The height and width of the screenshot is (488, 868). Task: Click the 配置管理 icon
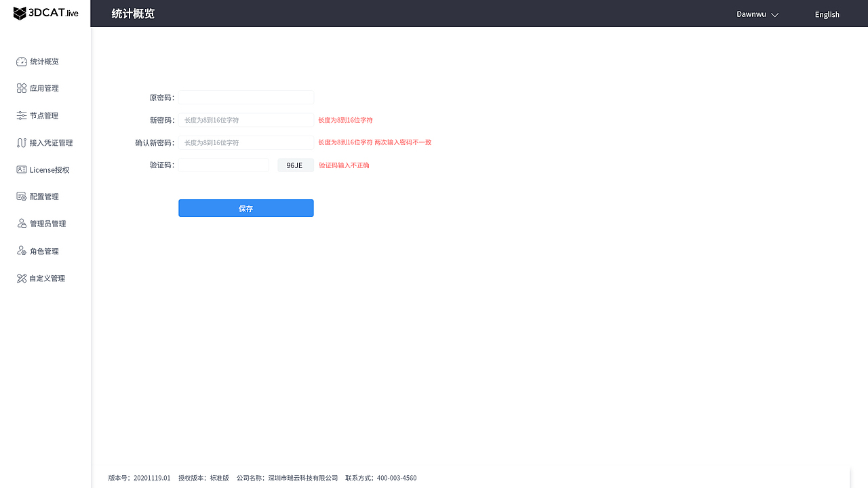[22, 197]
